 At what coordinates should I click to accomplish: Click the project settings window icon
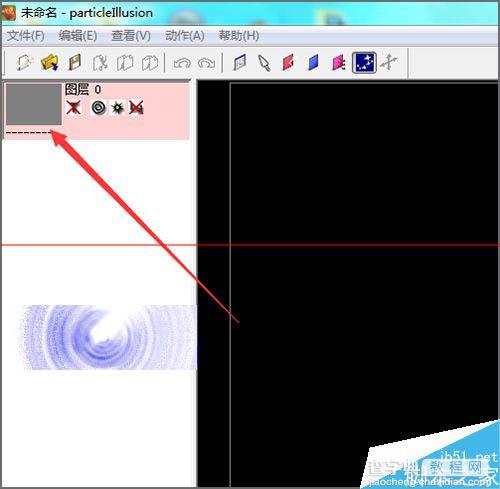click(239, 63)
